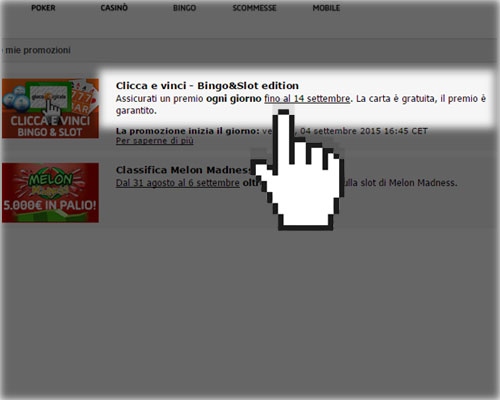Click the bold 'ogni giorno' text in the description
Viewport: 500px width, 400px height.
tap(233, 99)
